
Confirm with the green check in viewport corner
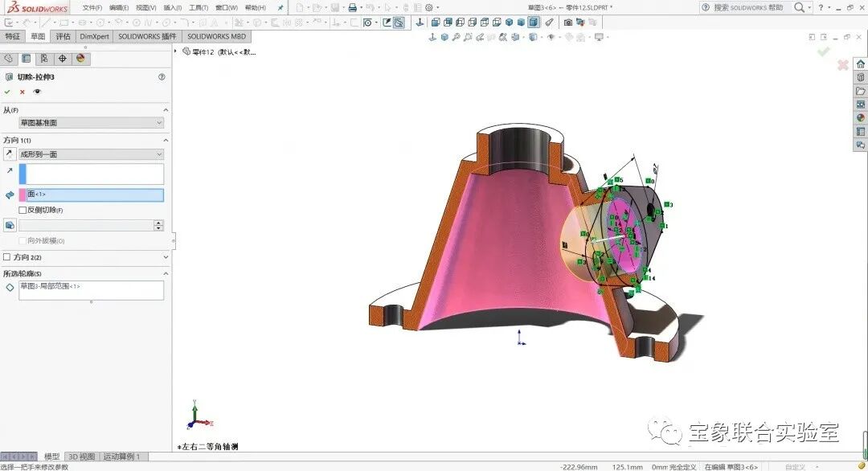pos(824,51)
